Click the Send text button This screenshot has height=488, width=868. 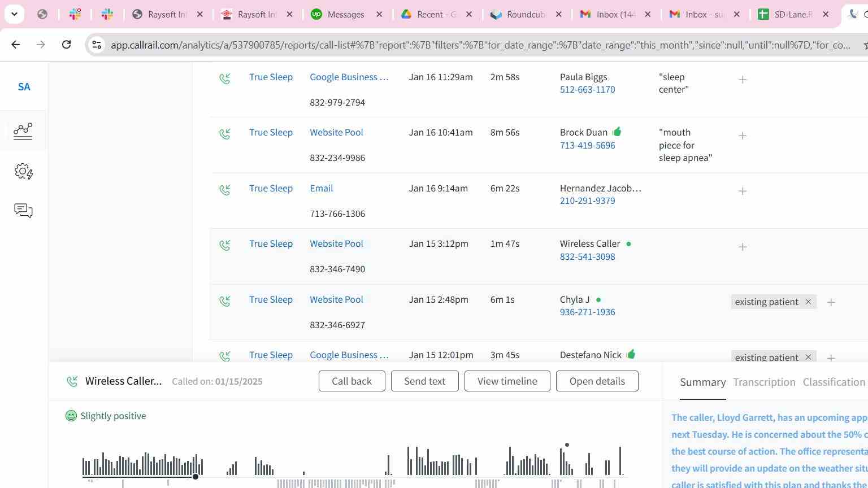coord(424,381)
